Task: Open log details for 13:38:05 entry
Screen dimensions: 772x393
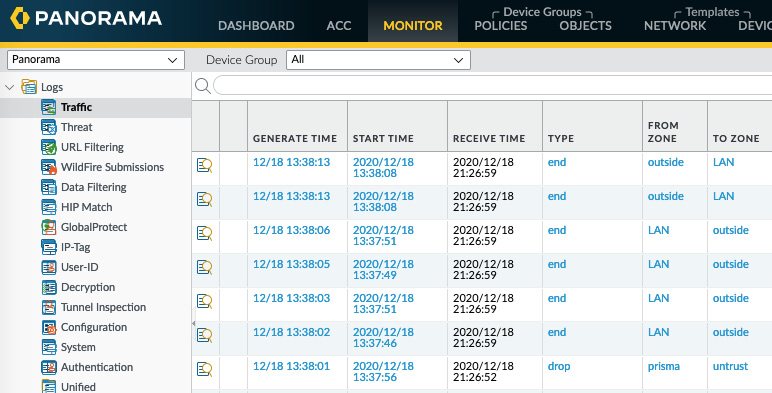Action: tap(204, 267)
